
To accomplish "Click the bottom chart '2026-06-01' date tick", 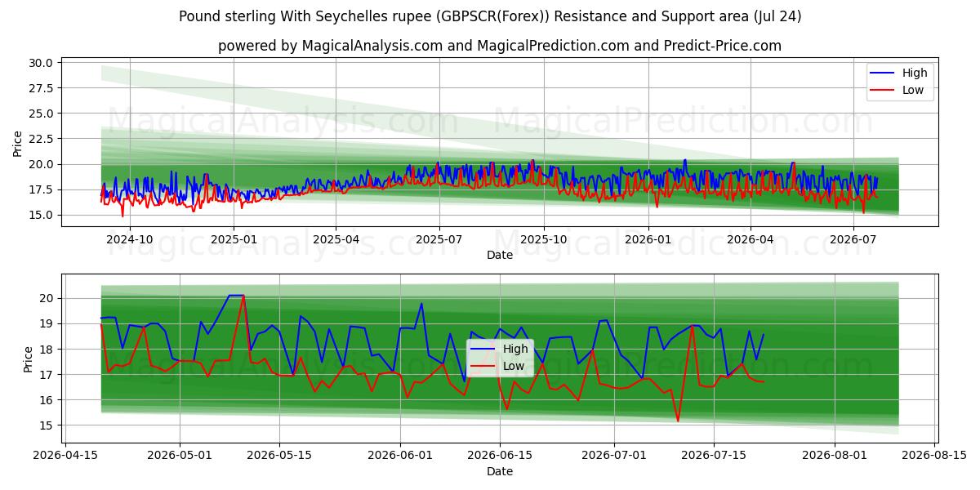I will [x=400, y=456].
